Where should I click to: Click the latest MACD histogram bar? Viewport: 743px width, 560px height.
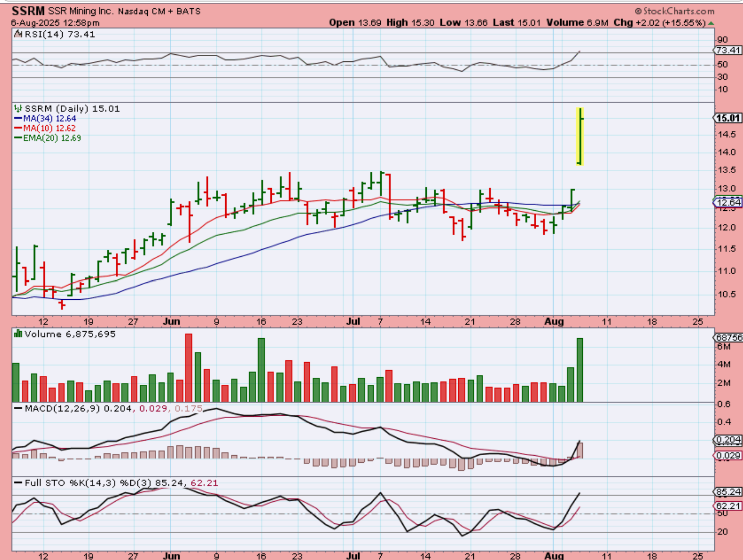pos(580,451)
